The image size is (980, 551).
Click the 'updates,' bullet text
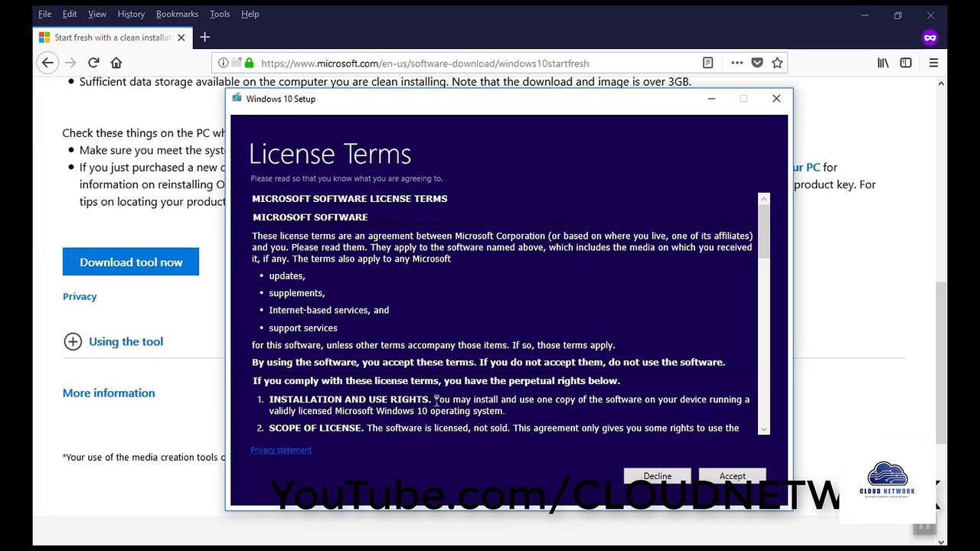[287, 276]
